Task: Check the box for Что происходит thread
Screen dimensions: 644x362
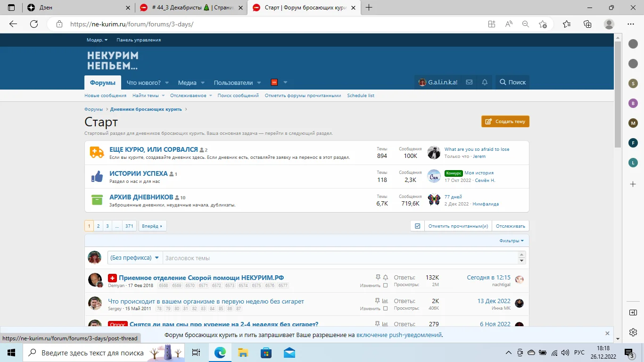Action: pyautogui.click(x=386, y=308)
